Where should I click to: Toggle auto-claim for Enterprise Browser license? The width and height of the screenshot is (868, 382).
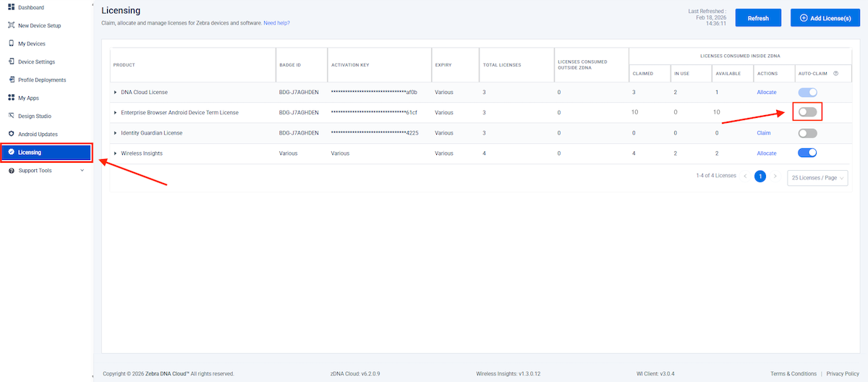pos(807,112)
